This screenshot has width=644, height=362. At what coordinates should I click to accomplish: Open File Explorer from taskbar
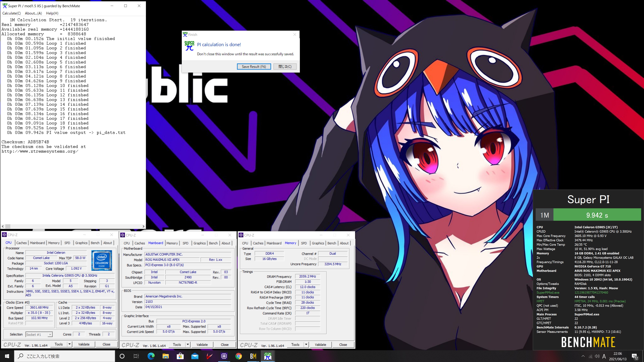coord(166,356)
